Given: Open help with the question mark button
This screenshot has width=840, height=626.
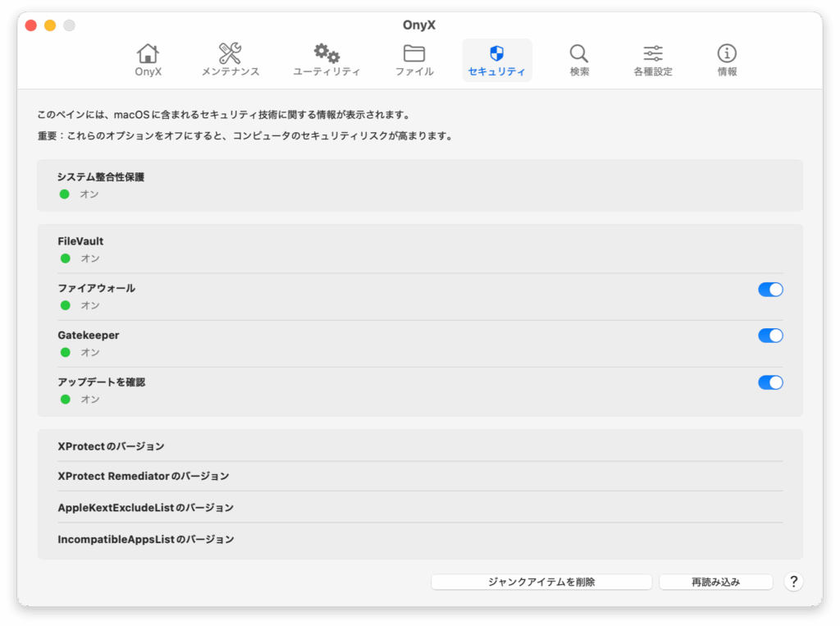Looking at the screenshot, I should click(x=793, y=582).
